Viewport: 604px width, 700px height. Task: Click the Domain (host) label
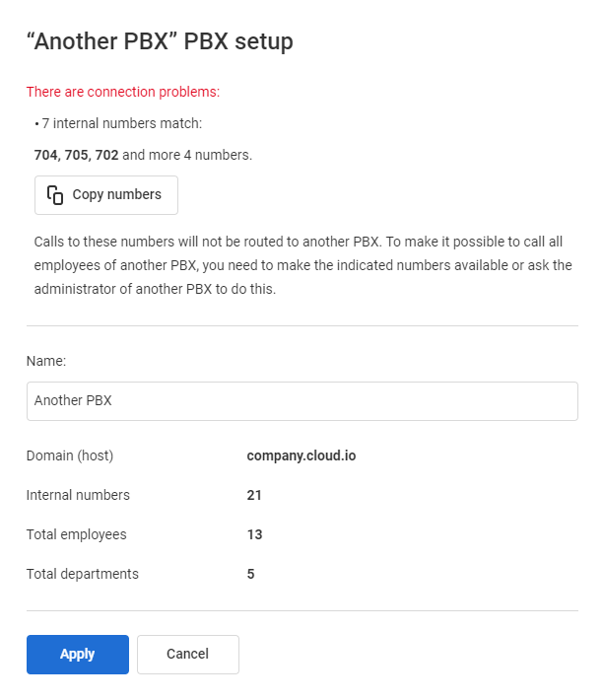(x=70, y=455)
